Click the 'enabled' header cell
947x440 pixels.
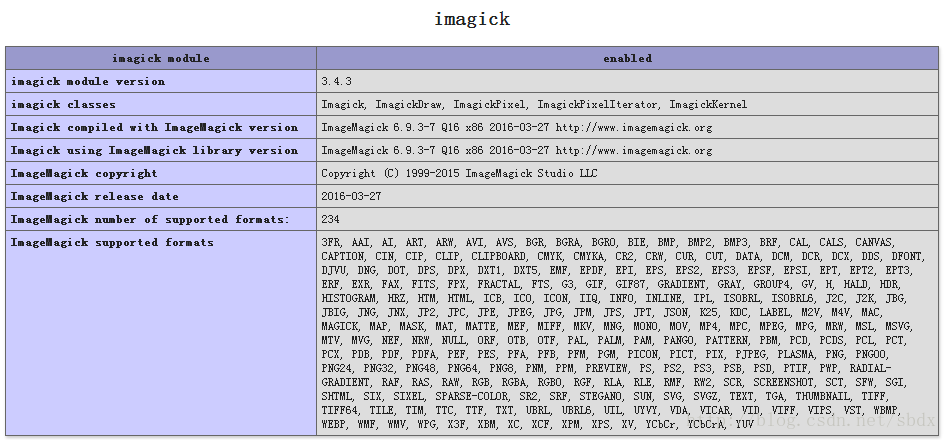click(628, 59)
